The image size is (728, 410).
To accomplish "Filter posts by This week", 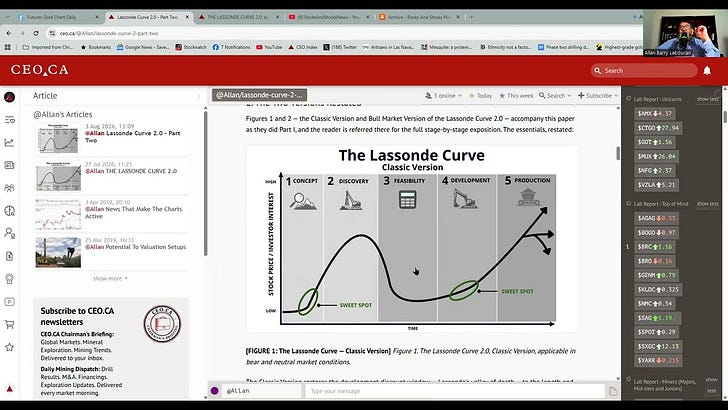I will click(516, 95).
